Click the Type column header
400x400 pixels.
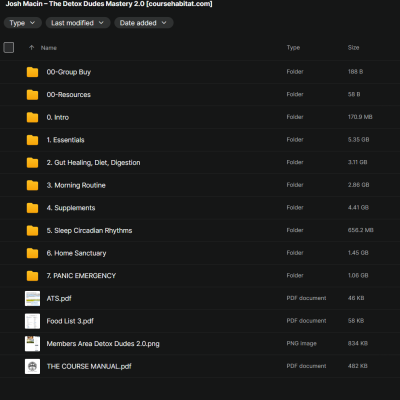[x=293, y=48]
